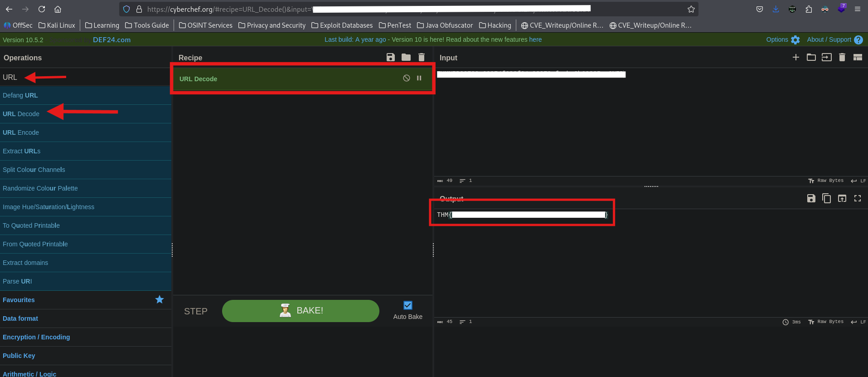Select Split Colour Channels operation

pyautogui.click(x=86, y=170)
